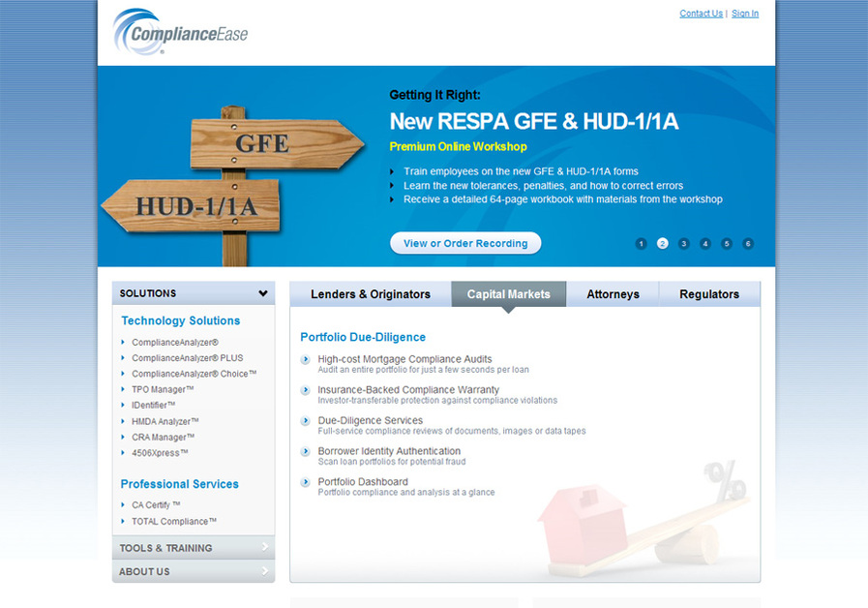Go to banner slide 3
This screenshot has width=868, height=608.
point(684,244)
